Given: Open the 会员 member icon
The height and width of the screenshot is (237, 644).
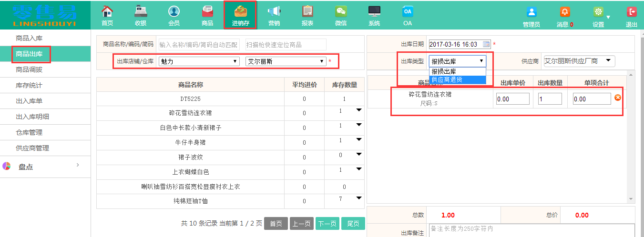Looking at the screenshot, I should pos(174,11).
